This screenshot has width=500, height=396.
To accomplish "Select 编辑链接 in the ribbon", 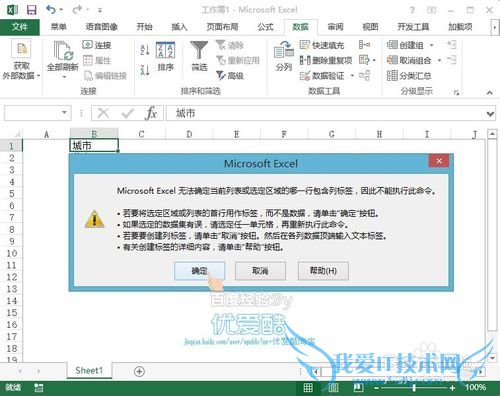I will coord(105,76).
